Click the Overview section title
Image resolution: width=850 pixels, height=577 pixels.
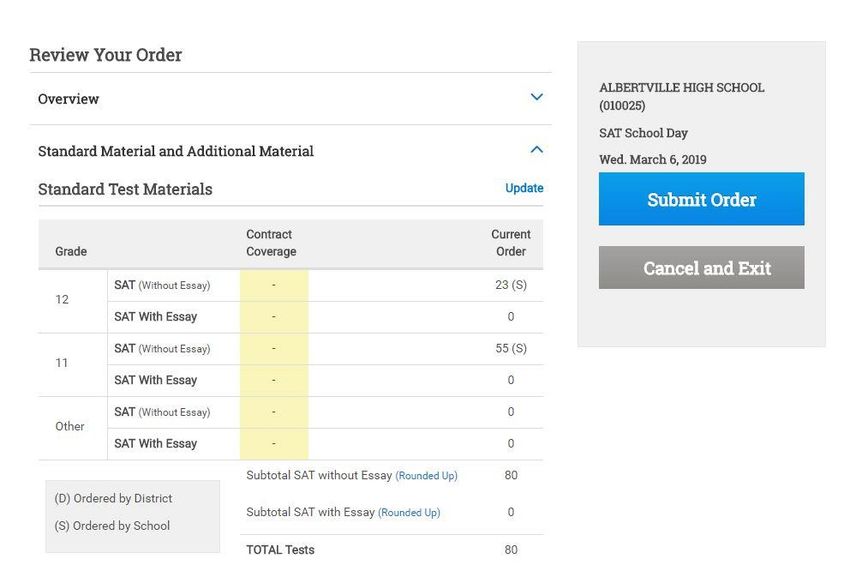point(68,99)
